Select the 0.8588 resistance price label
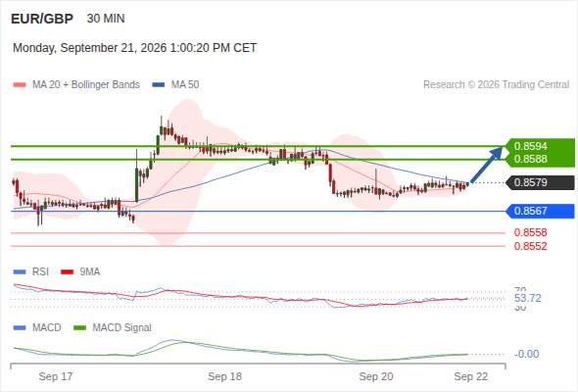Viewport: 578px width, 392px height. 530,159
